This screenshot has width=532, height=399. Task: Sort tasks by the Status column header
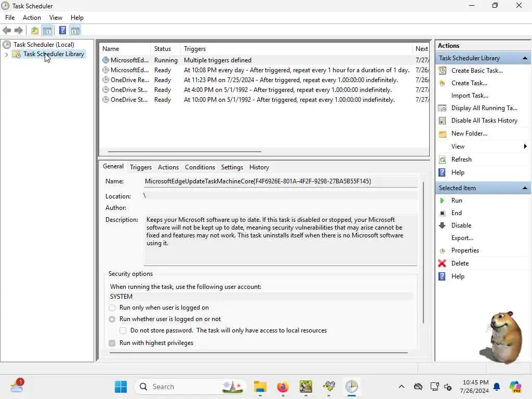click(x=165, y=49)
